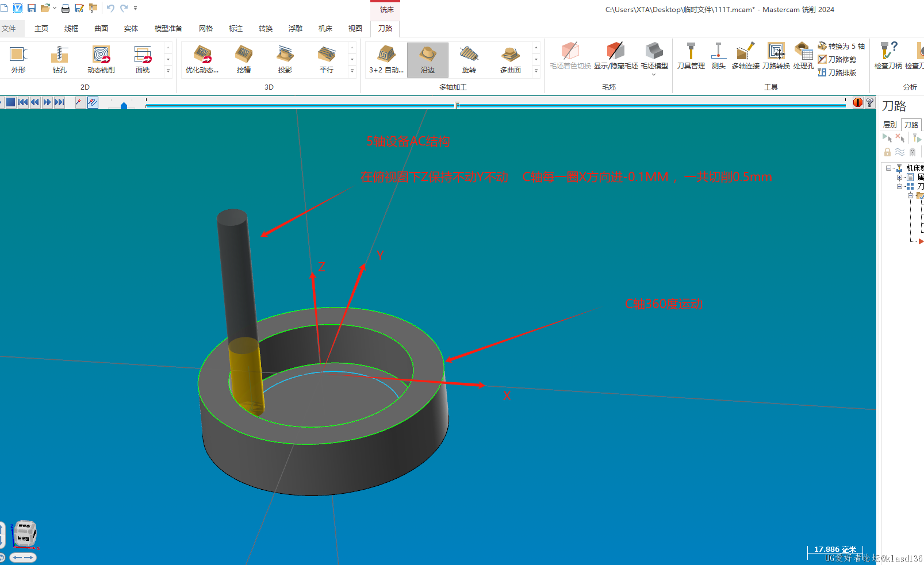Image resolution: width=924 pixels, height=565 pixels.
Task: Switch to the 层别 levels panel tab
Action: [x=890, y=124]
